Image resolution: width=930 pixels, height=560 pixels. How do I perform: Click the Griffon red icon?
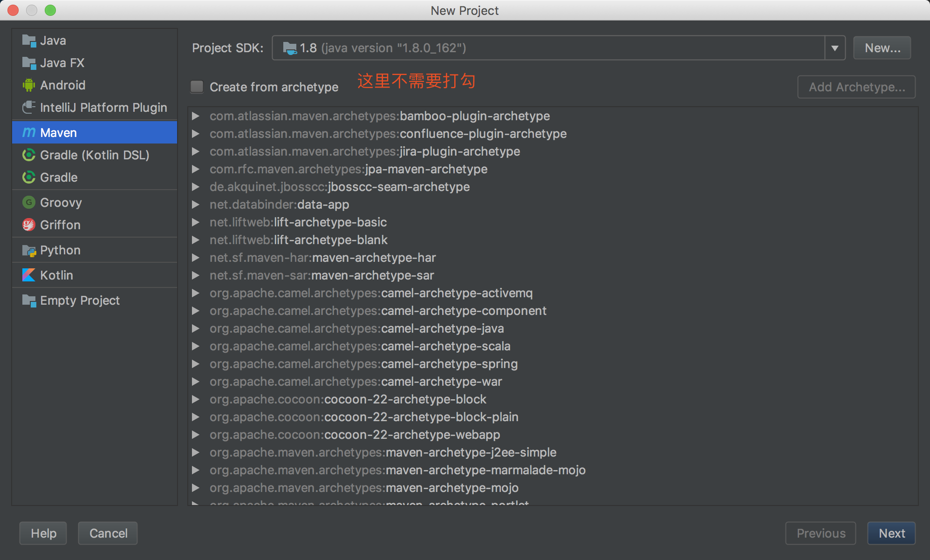(x=29, y=225)
